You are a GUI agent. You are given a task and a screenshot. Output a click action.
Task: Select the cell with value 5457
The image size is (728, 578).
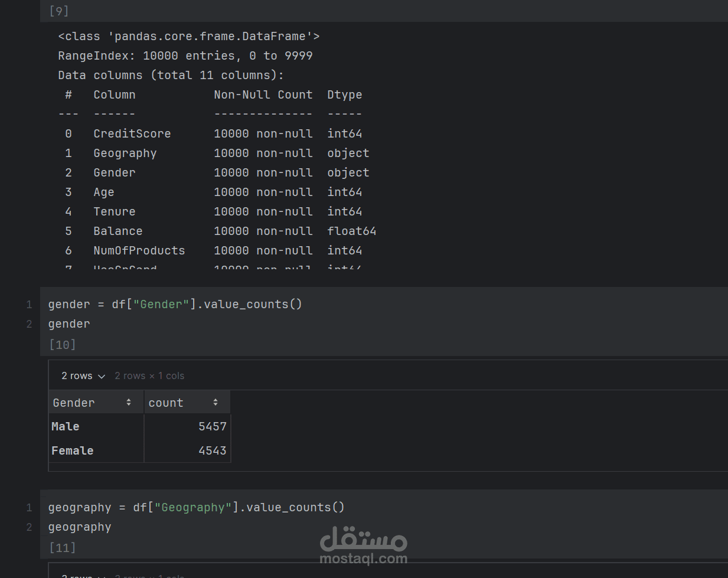212,426
